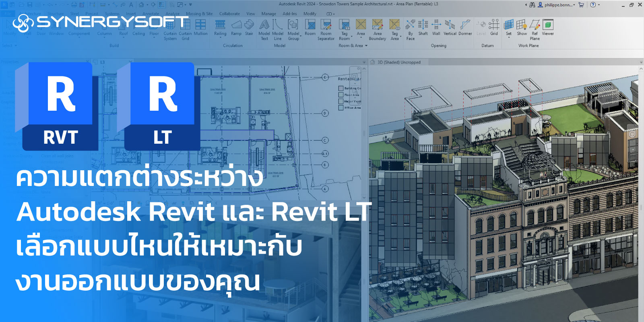Select the Stair tool
This screenshot has width=644, height=322.
[x=249, y=27]
